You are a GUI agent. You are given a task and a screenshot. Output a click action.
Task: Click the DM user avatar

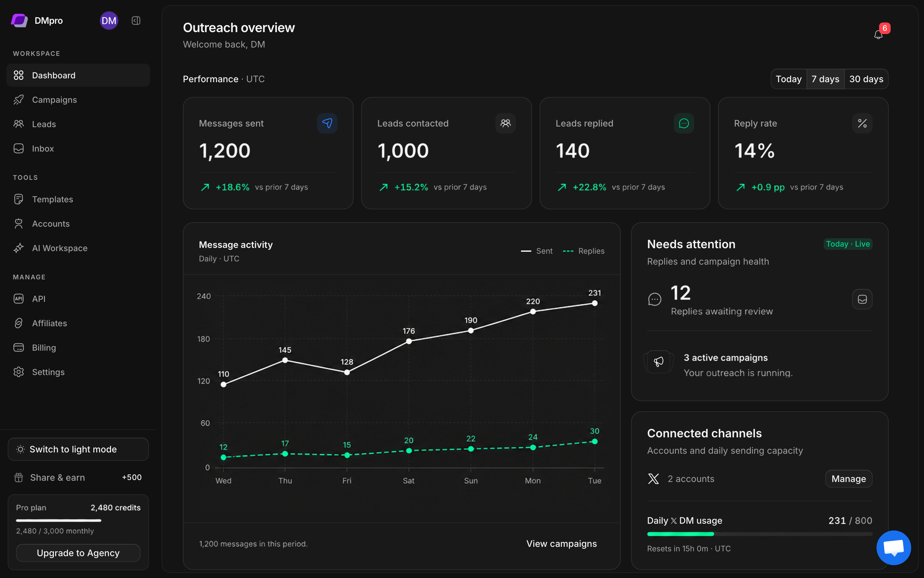point(109,21)
